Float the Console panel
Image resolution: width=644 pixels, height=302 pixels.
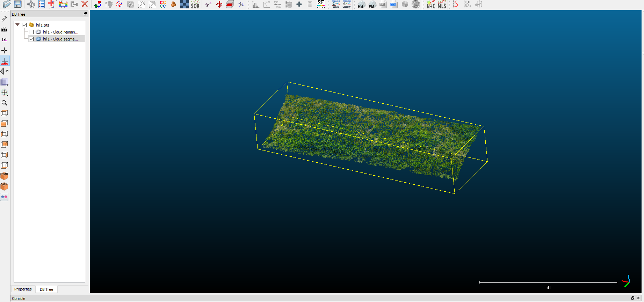click(x=632, y=298)
